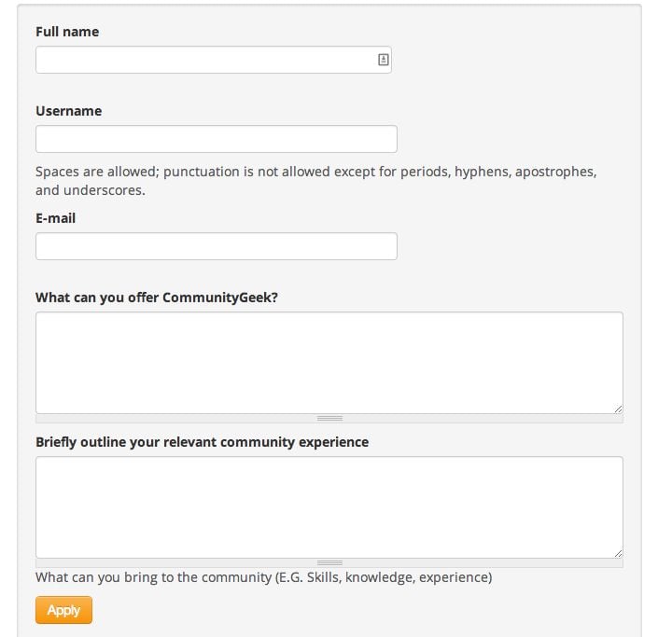Submit the form with the Apply button
This screenshot has height=637, width=672.
click(63, 610)
